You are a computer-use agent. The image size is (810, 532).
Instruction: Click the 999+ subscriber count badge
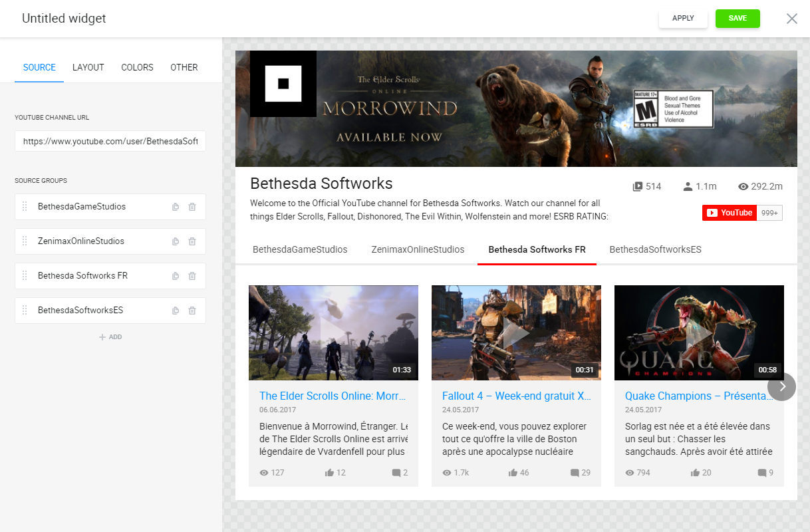pos(769,213)
